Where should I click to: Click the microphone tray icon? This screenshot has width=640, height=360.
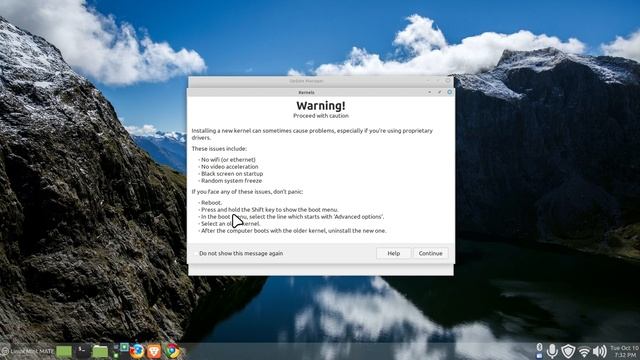pyautogui.click(x=552, y=351)
